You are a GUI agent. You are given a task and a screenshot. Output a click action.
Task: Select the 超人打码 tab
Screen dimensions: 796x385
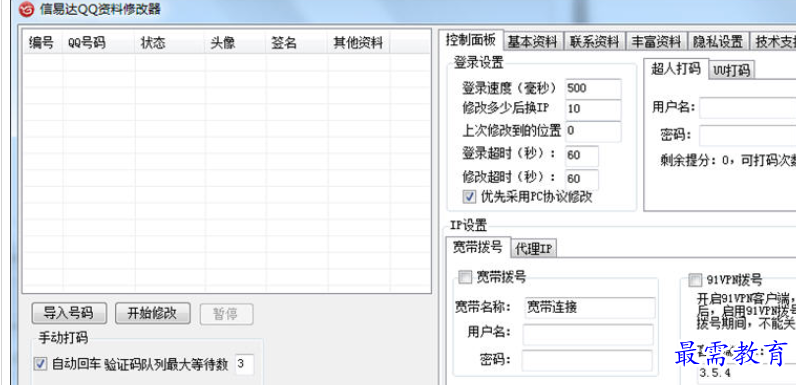click(676, 69)
